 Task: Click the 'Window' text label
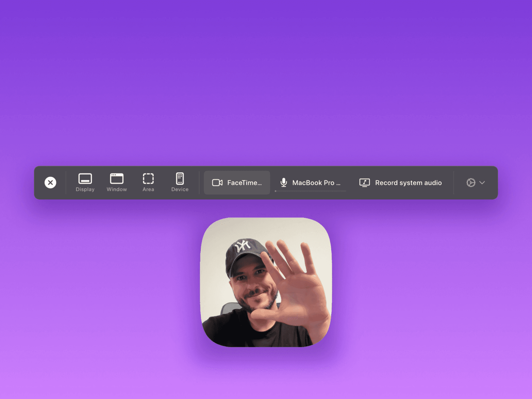[117, 190]
